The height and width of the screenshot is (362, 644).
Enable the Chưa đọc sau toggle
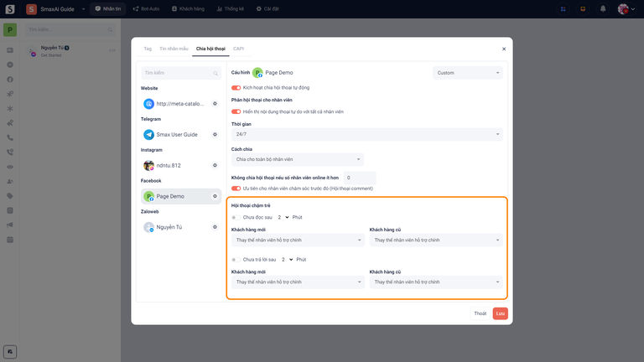click(x=236, y=216)
